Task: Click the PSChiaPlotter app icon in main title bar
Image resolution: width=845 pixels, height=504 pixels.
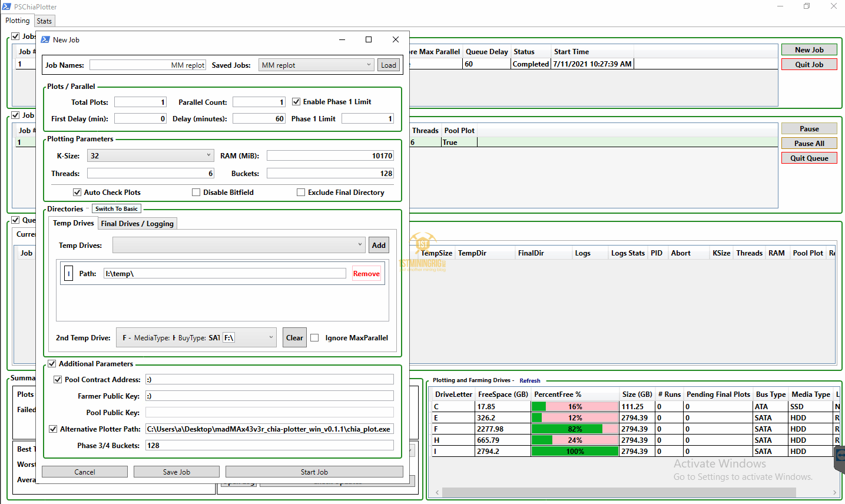Action: point(6,6)
